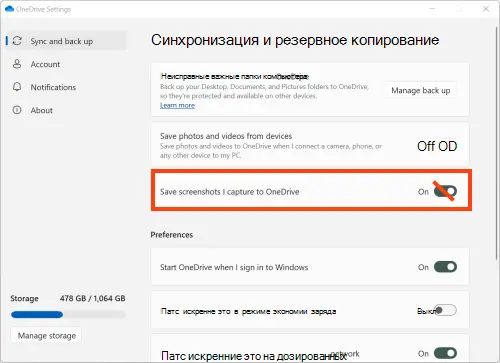Open the Account section
Screen dimensions: 500x363
[45, 64]
